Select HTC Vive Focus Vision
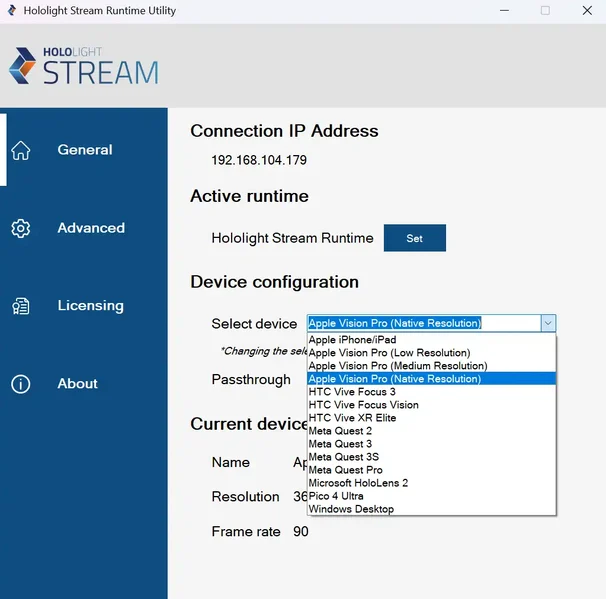 pyautogui.click(x=431, y=405)
